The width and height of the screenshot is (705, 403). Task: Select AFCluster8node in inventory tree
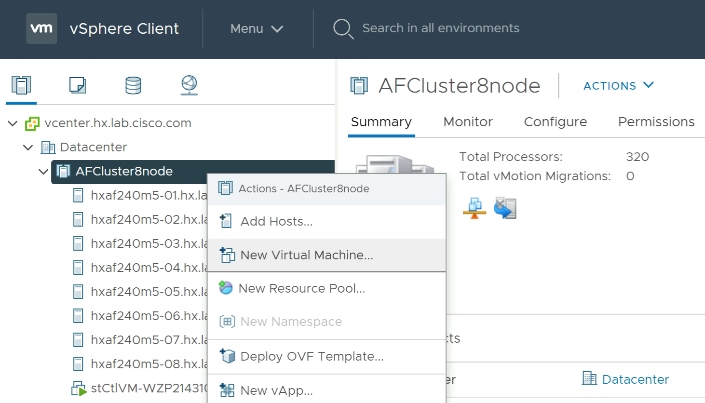point(124,171)
